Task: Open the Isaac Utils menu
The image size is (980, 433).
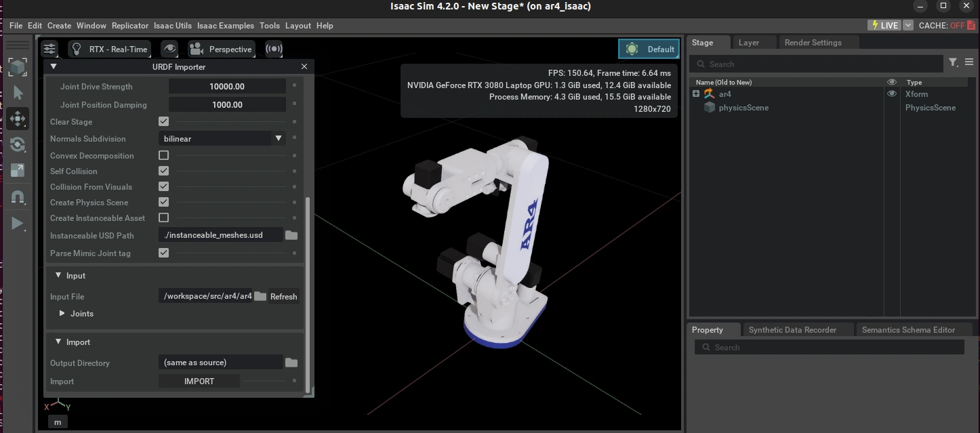Action: [x=173, y=25]
